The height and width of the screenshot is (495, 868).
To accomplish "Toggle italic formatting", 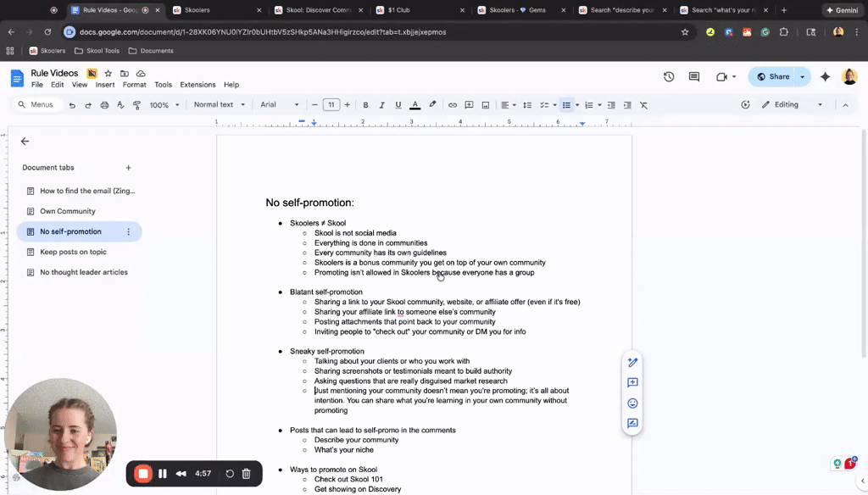I will [x=381, y=104].
